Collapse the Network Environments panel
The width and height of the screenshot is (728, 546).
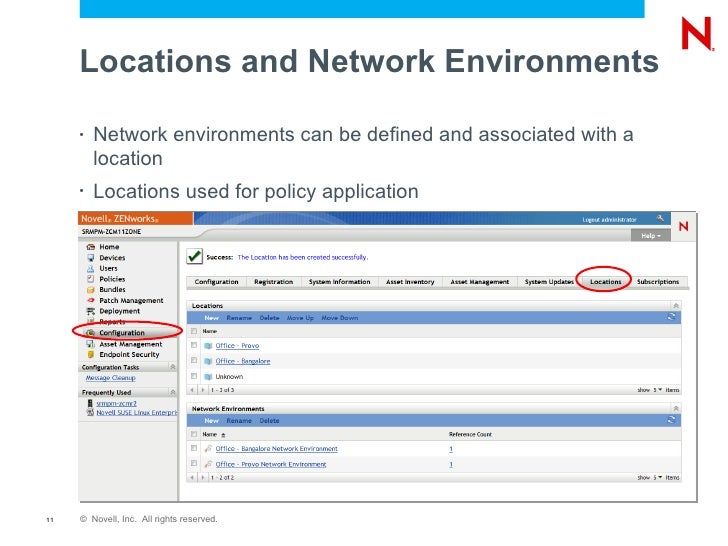coord(676,409)
